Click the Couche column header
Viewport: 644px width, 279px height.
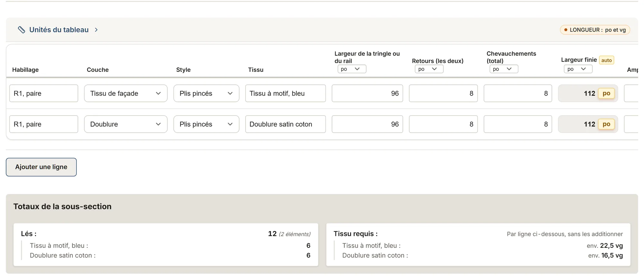click(x=98, y=70)
